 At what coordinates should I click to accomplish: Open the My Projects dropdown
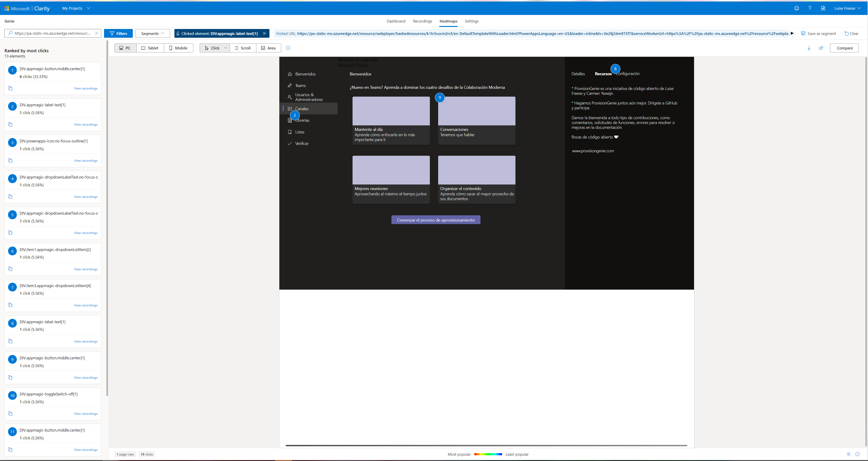[76, 8]
